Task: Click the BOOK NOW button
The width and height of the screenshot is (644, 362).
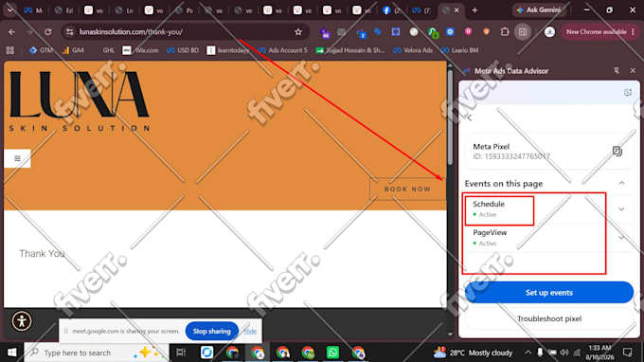Action: point(407,189)
